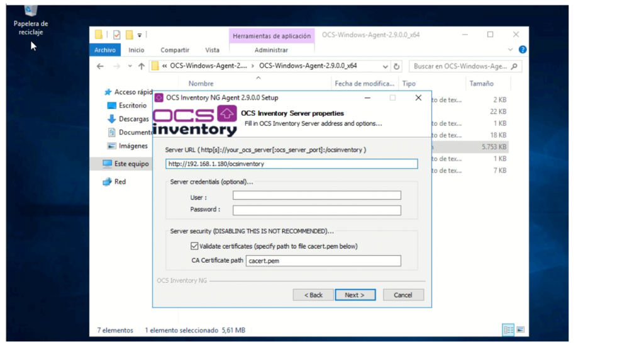Open Imágenes in navigation pane
The image size is (644, 347).
tap(127, 146)
